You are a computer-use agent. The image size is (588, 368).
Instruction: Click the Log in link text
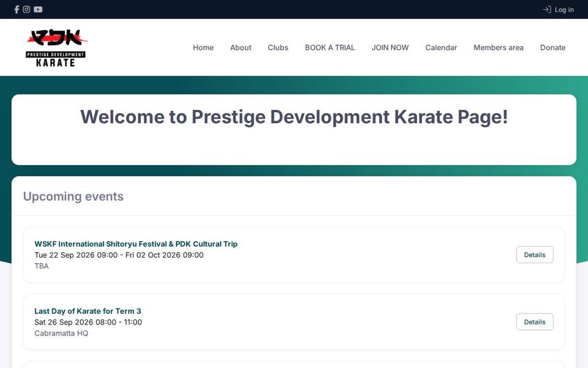pyautogui.click(x=564, y=10)
